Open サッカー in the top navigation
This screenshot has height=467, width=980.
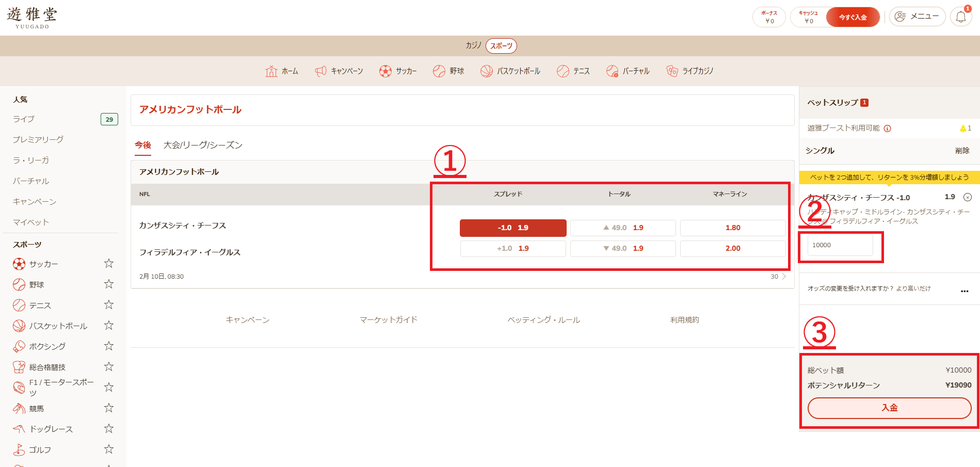pyautogui.click(x=398, y=71)
